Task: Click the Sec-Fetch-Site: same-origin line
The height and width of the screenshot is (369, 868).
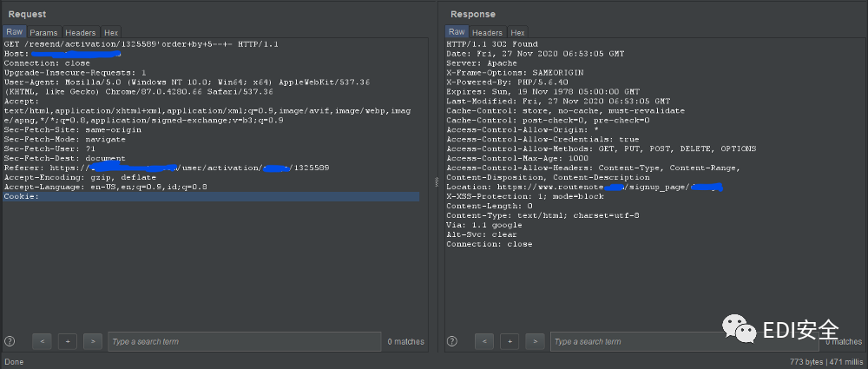Action: pyautogui.click(x=73, y=129)
